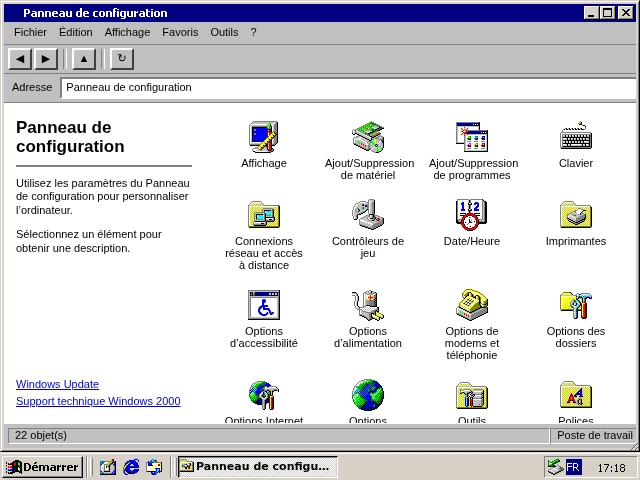640x480 pixels.
Task: Click the Adresse field text box
Action: 349,88
